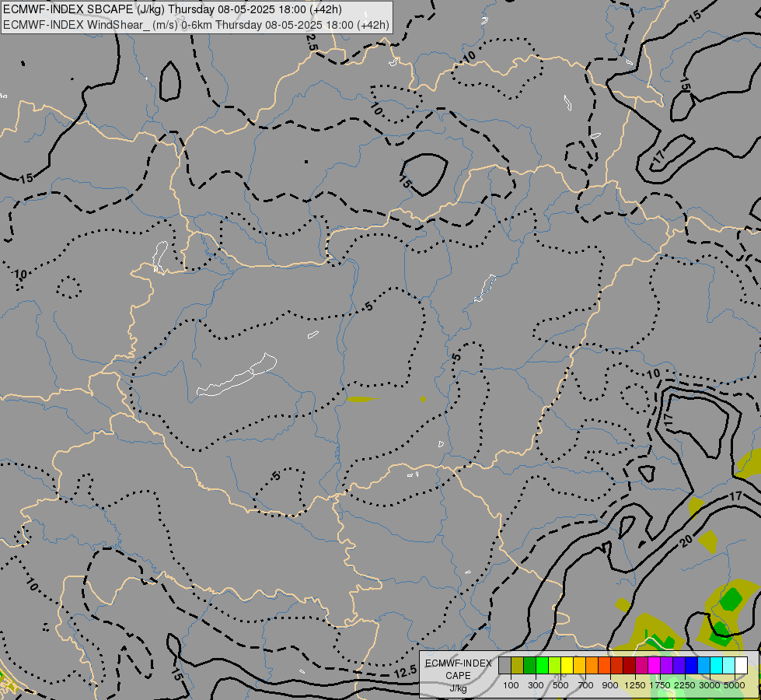761x700 pixels.
Task: Pick the bright magenta legend swatch
Action: coord(655,665)
